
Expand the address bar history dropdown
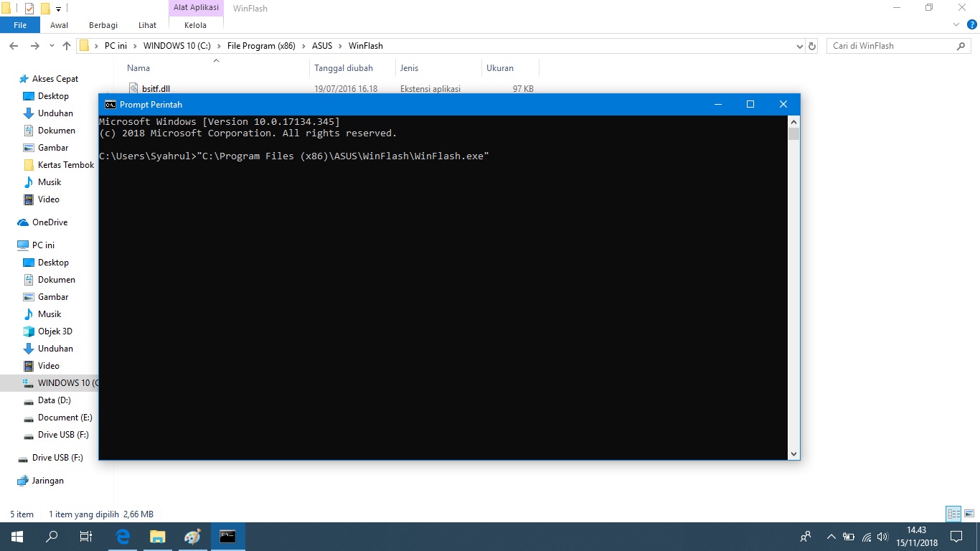pos(800,46)
